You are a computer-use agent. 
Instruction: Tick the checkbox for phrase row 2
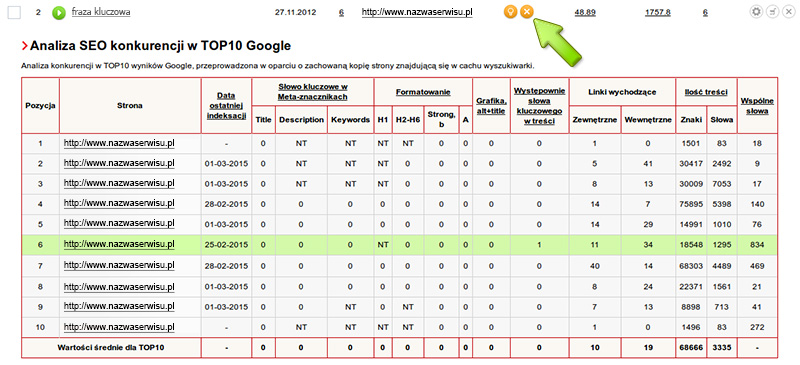[x=14, y=12]
